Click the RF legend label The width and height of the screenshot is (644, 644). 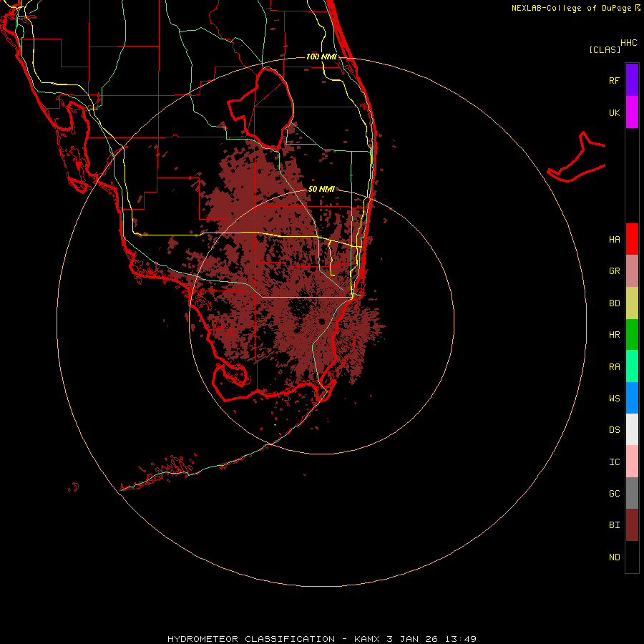(614, 80)
